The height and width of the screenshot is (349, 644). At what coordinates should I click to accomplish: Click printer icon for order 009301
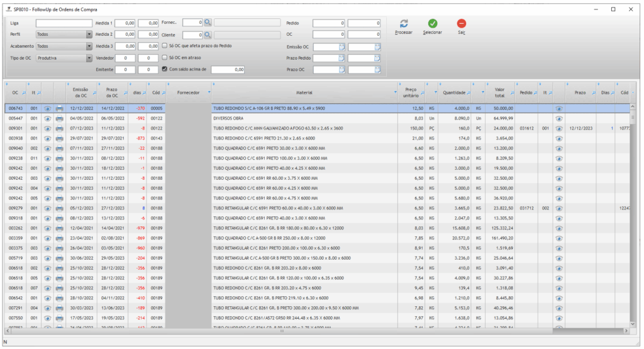59,128
